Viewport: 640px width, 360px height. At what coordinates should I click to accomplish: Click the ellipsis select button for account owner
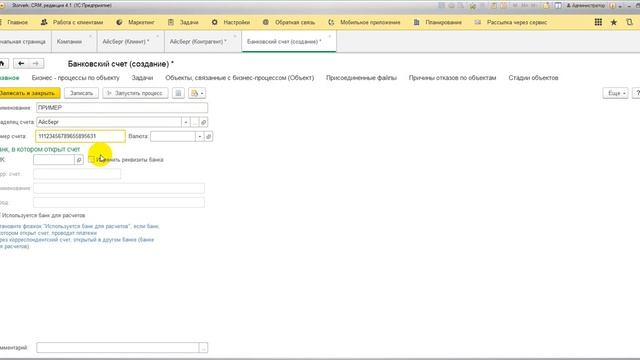pyautogui.click(x=195, y=122)
